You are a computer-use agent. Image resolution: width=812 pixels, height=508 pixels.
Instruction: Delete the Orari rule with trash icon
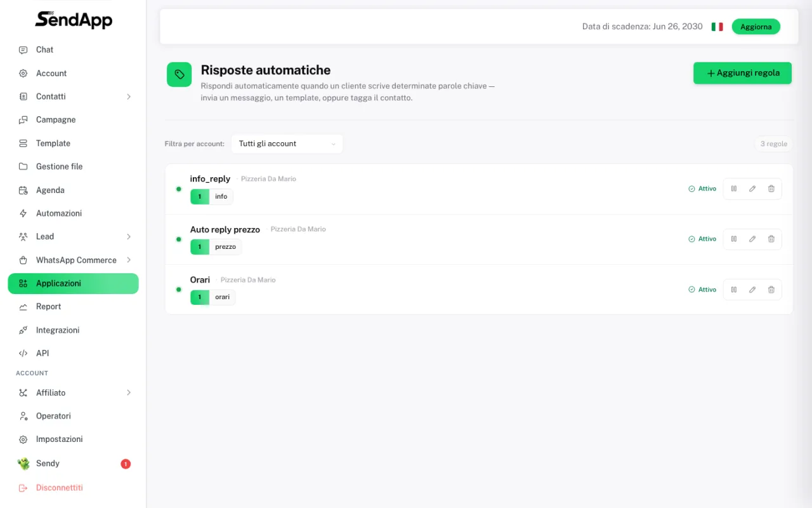(x=771, y=290)
